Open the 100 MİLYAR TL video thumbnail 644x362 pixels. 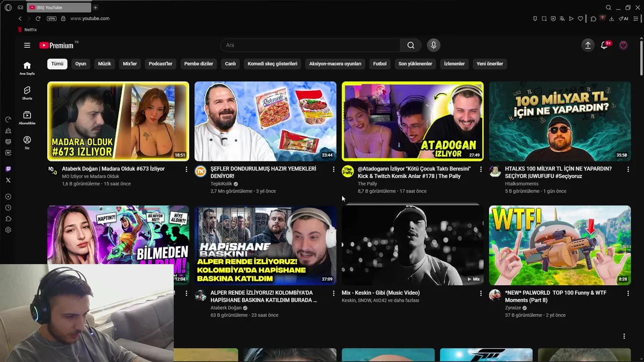coord(559,121)
